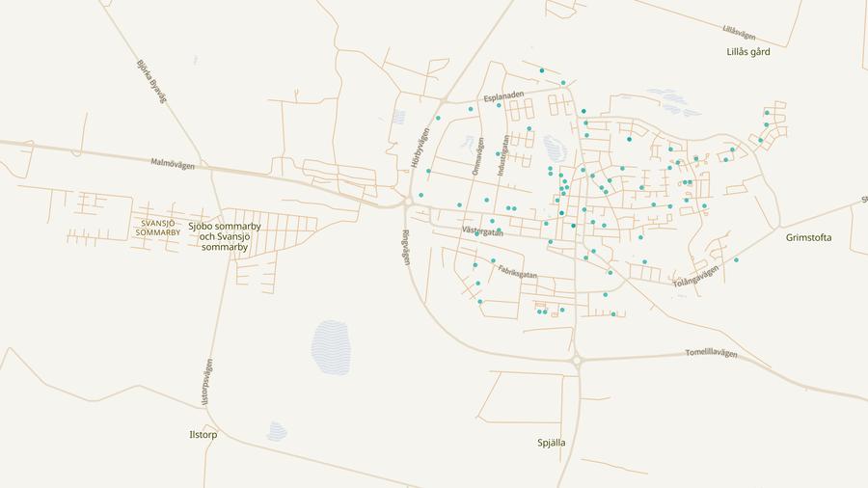Image resolution: width=868 pixels, height=488 pixels.
Task: Click teal marker just right of Hörbyvägen label
Action: (x=429, y=171)
